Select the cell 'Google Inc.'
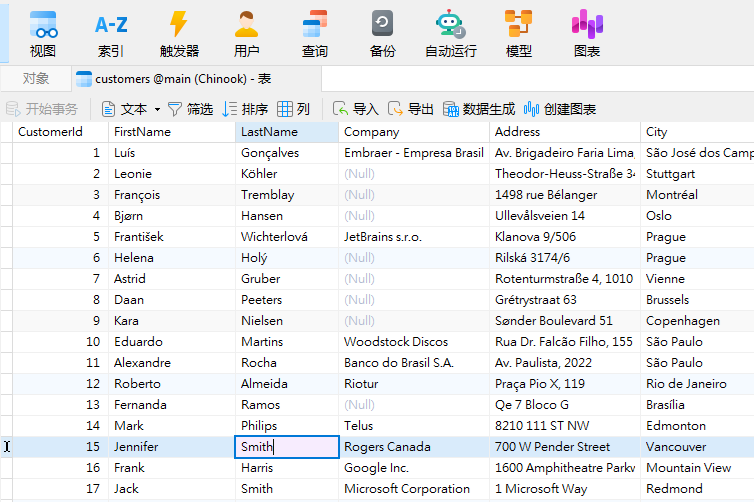The height and width of the screenshot is (502, 754). (414, 467)
